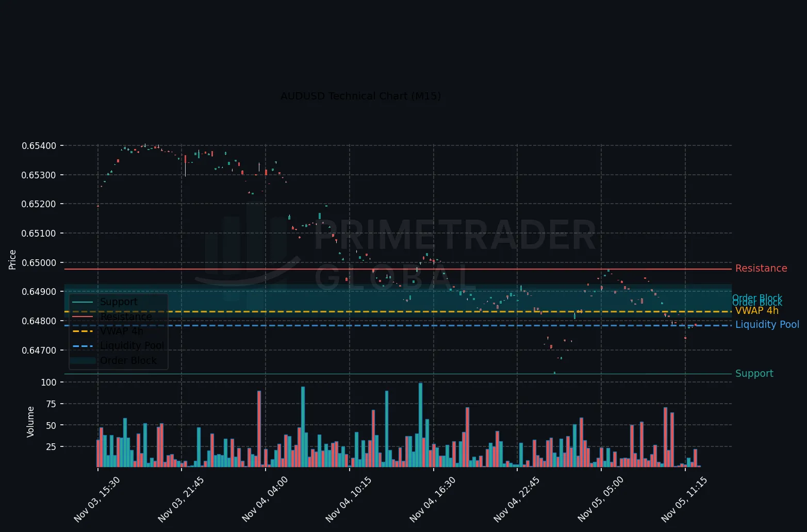
Task: Click the vertical Price axis label
Action: [x=12, y=259]
